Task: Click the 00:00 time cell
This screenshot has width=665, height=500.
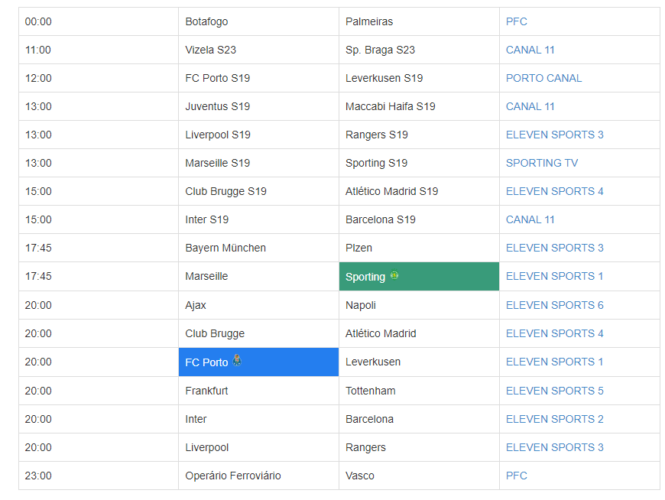Action: pos(98,22)
